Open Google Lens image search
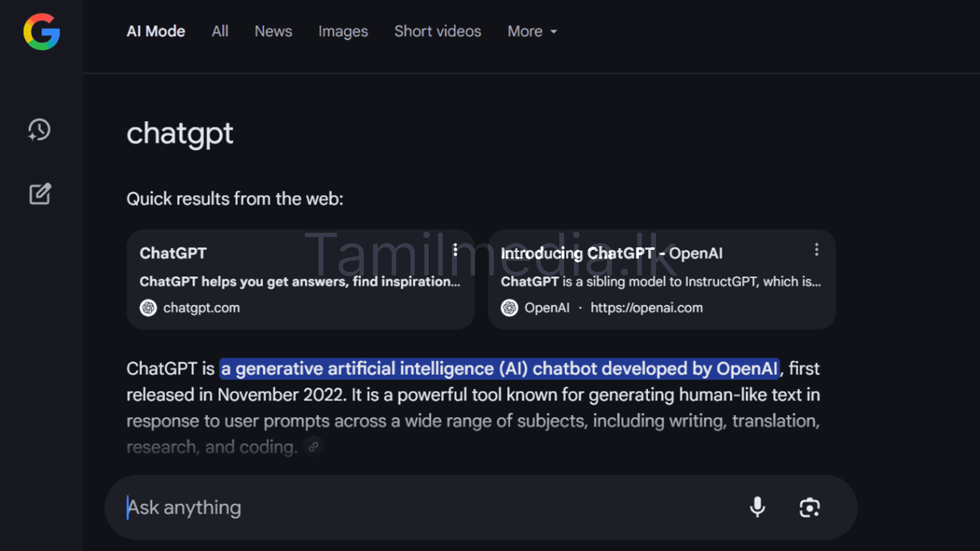Image resolution: width=980 pixels, height=551 pixels. point(810,507)
